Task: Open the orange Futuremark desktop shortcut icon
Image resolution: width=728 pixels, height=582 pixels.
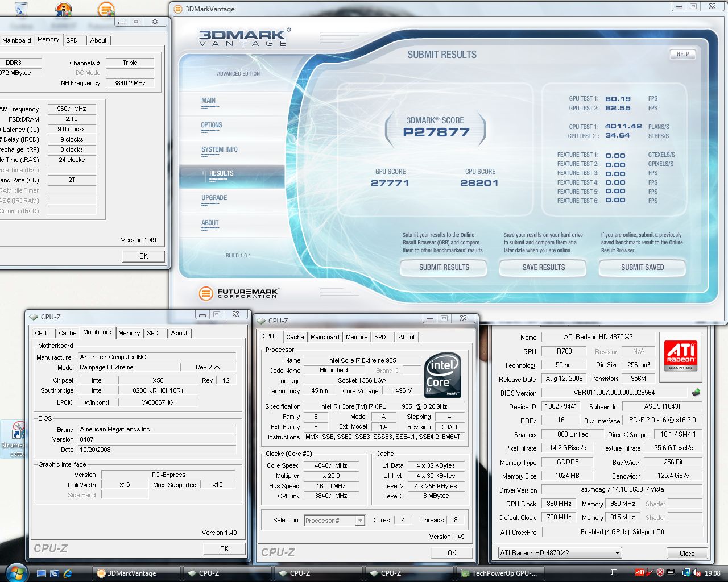Action: point(106,9)
